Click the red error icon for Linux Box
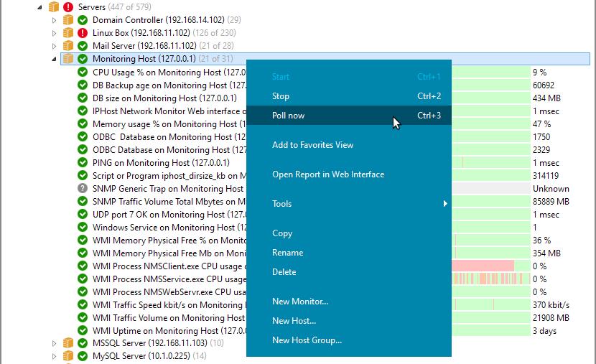Viewport: 596px width, 364px height. 83,33
